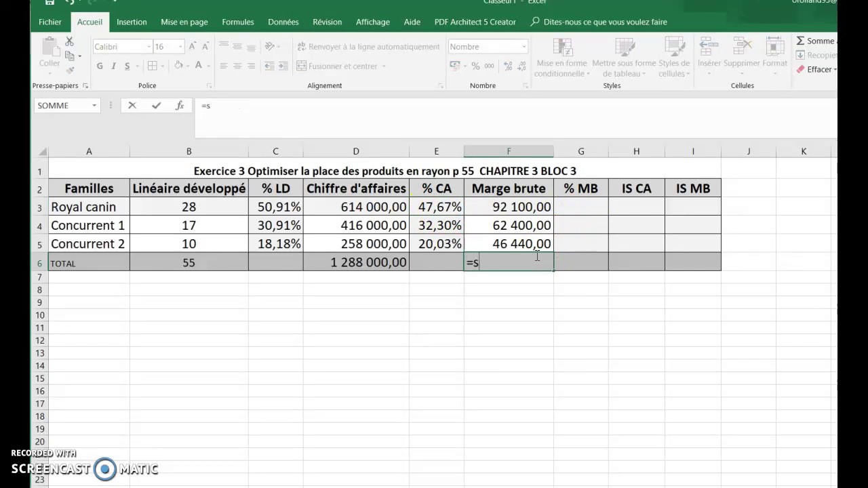Switch to the Formules tab
Viewport: 868px width, 488px height.
tap(238, 22)
